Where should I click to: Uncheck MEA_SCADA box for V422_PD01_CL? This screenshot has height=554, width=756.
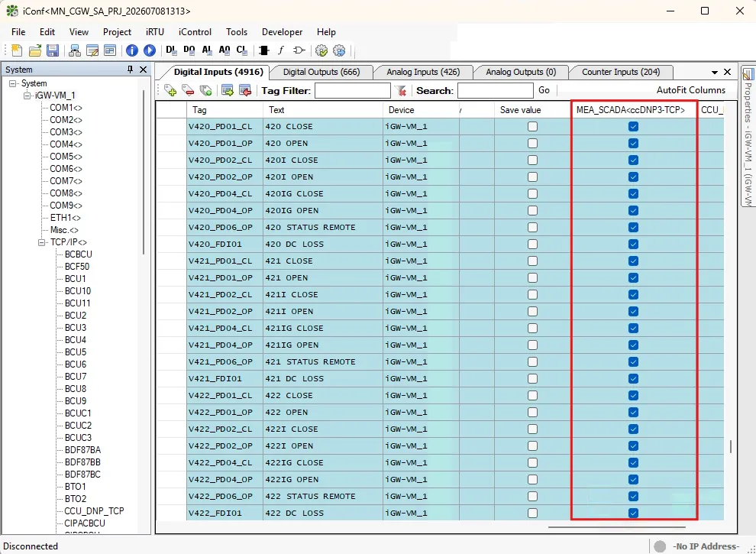pyautogui.click(x=634, y=396)
